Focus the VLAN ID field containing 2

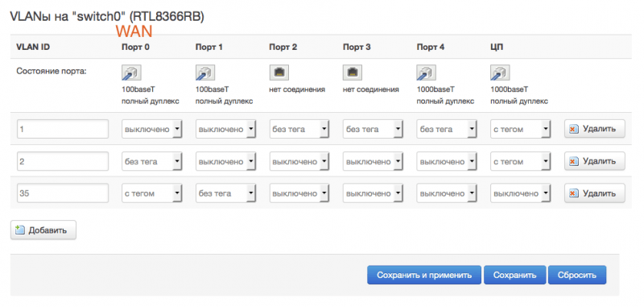(63, 161)
